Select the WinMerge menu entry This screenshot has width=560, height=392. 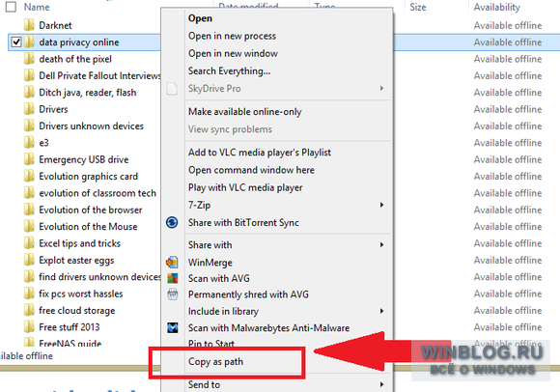[210, 263]
